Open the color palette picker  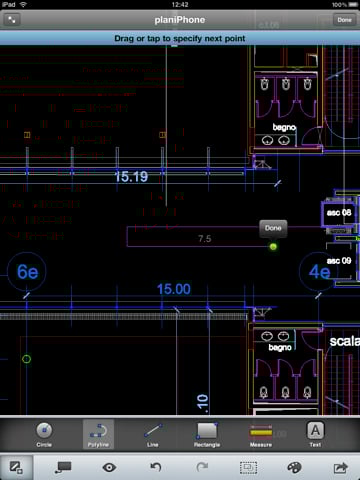294,467
